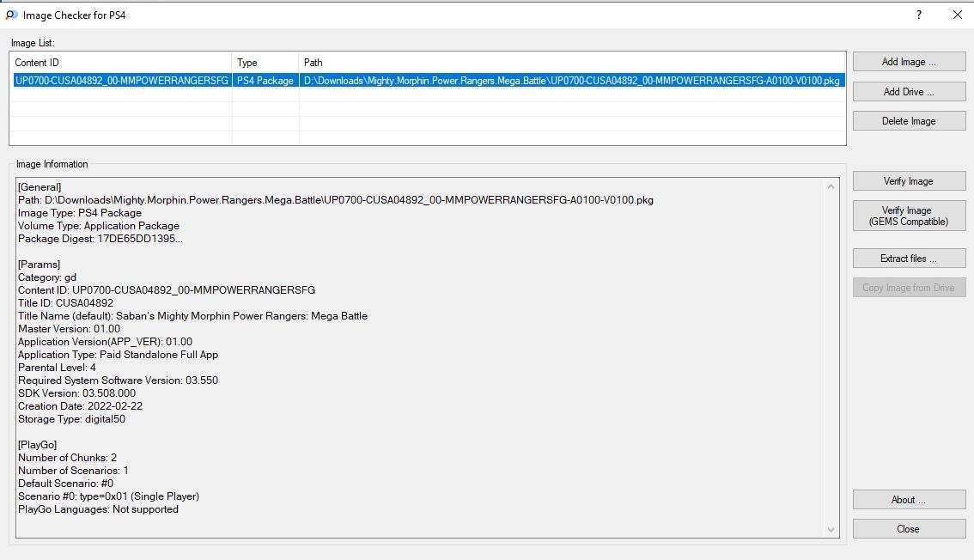Click the Package Digest line
The image size is (974, 560).
coord(100,239)
